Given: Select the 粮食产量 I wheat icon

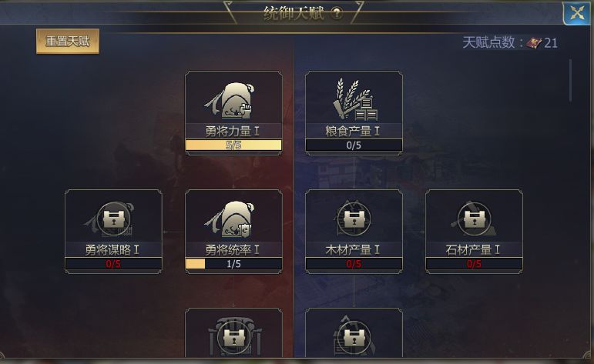Looking at the screenshot, I should click(x=355, y=99).
